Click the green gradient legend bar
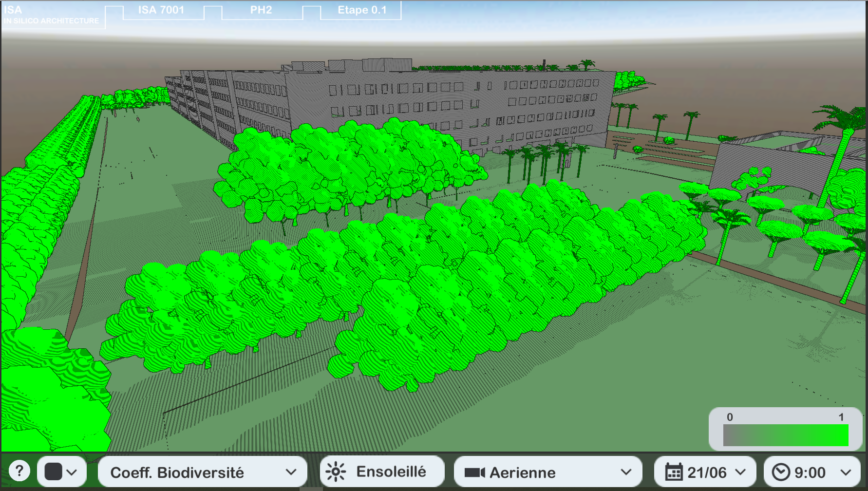The height and width of the screenshot is (491, 868). coord(785,435)
